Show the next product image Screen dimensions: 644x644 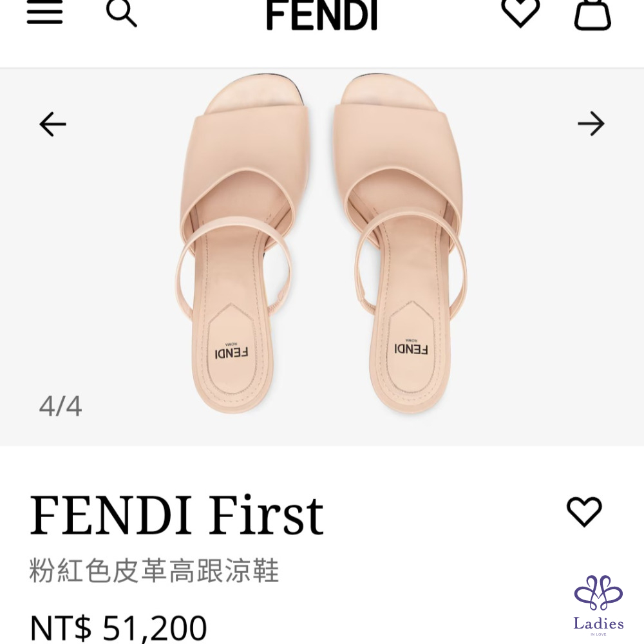(591, 124)
